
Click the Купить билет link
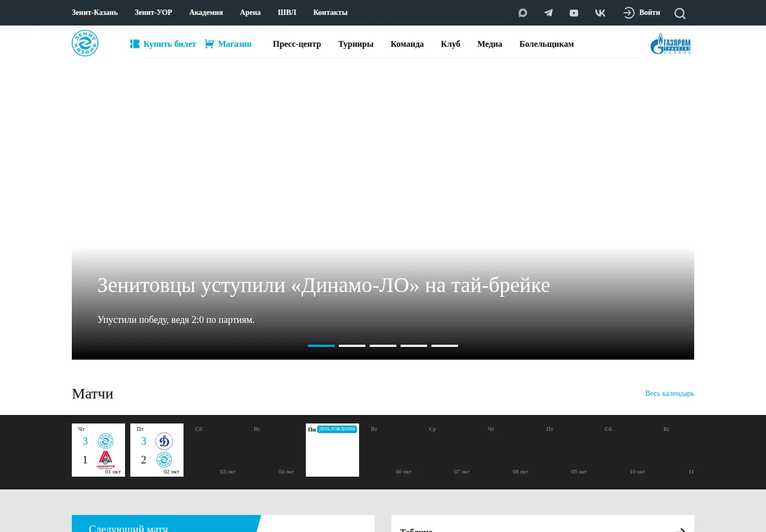(170, 44)
